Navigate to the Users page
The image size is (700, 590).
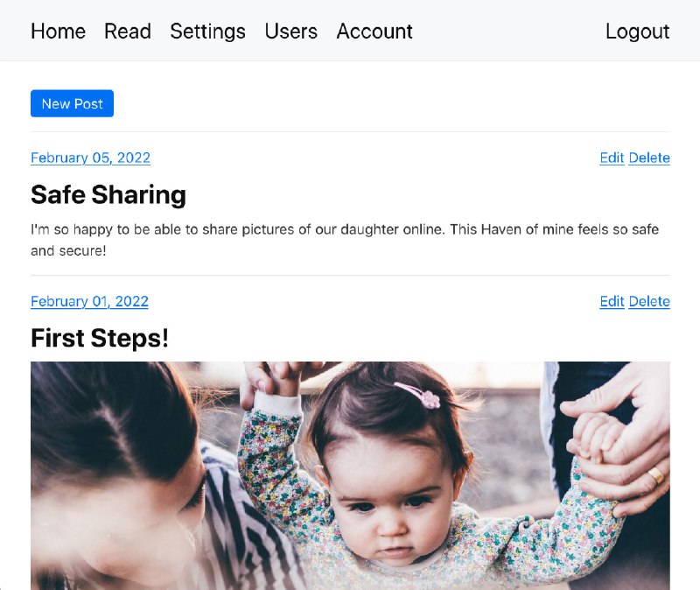pyautogui.click(x=290, y=32)
